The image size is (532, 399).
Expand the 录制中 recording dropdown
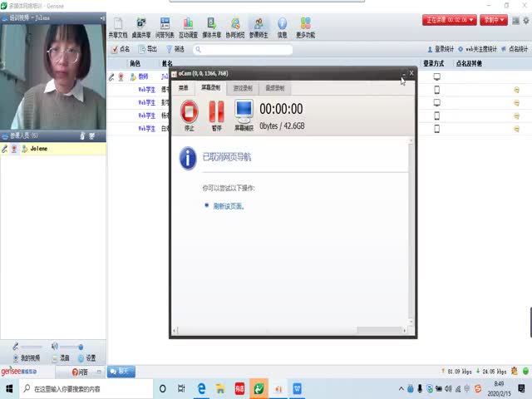pyautogui.click(x=494, y=20)
